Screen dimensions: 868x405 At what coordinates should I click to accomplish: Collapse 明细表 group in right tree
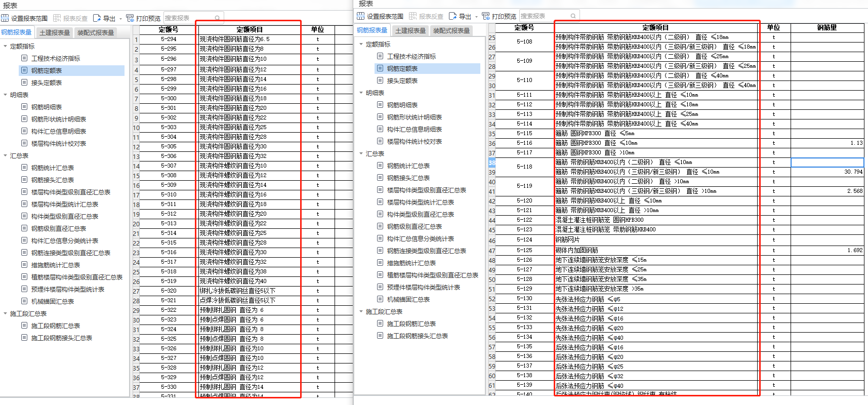pos(361,93)
